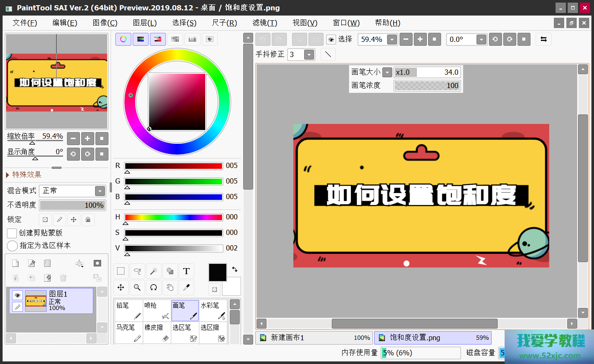Select the 水彩笔 watercolor brush
Viewport: 594px width, 364px height.
click(x=213, y=311)
